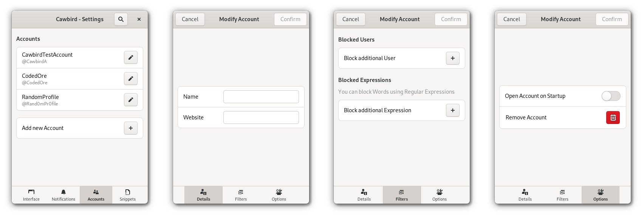Open the Snippets settings section
Image resolution: width=644 pixels, height=218 pixels.
coord(128,195)
